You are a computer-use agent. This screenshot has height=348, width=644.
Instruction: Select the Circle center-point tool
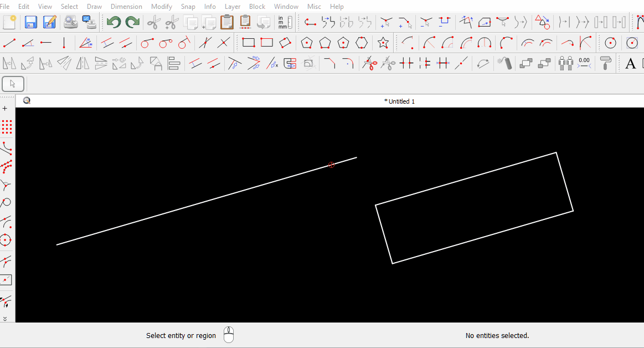(611, 43)
